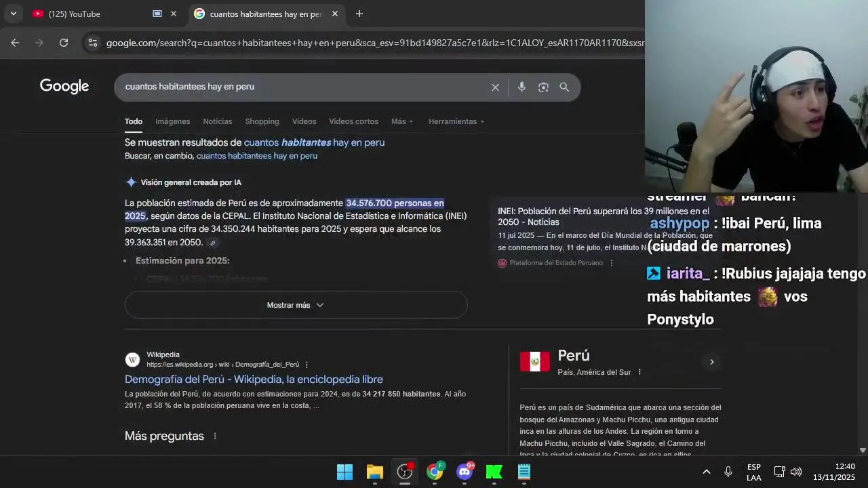Expand AI overview with Mostrar más

296,305
